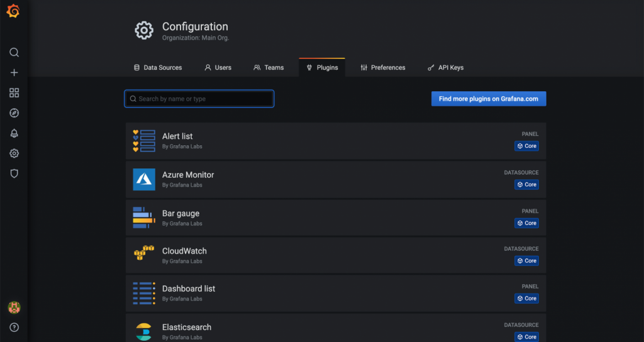This screenshot has height=342, width=644.
Task: Select the API Keys tab
Action: (445, 67)
